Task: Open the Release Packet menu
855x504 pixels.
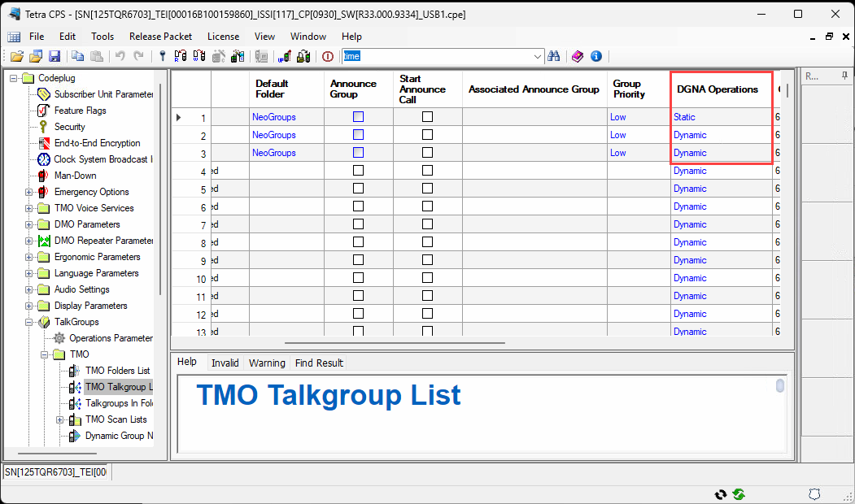Action: coord(160,37)
